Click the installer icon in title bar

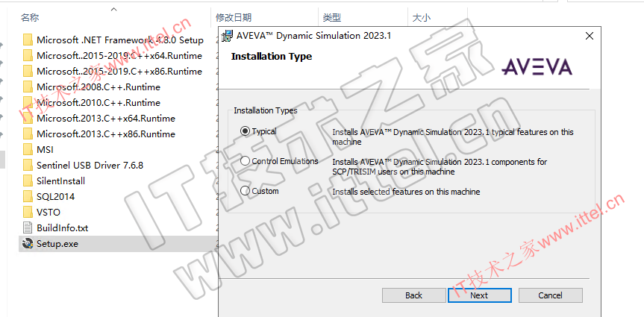click(x=227, y=36)
